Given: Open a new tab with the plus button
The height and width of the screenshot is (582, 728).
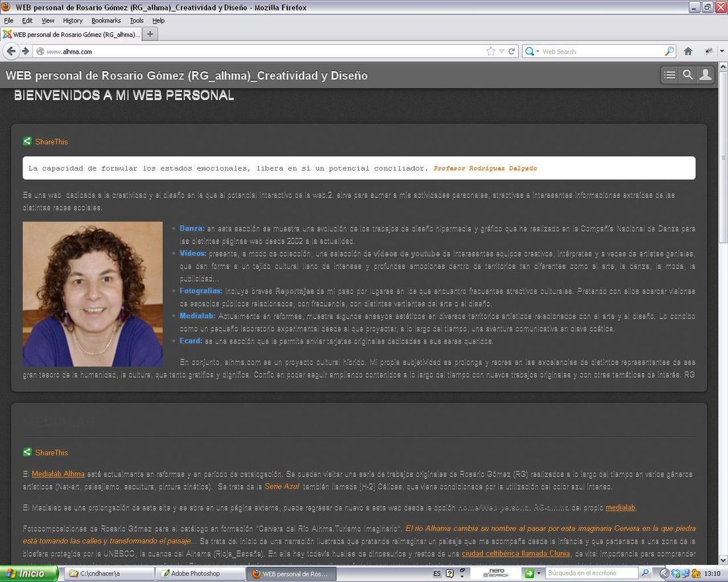Looking at the screenshot, I should tap(150, 34).
